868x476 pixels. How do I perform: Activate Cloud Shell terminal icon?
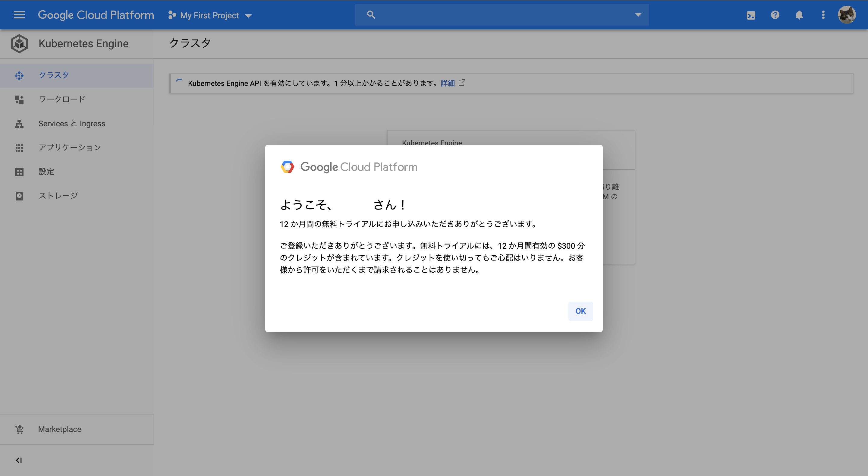click(751, 15)
